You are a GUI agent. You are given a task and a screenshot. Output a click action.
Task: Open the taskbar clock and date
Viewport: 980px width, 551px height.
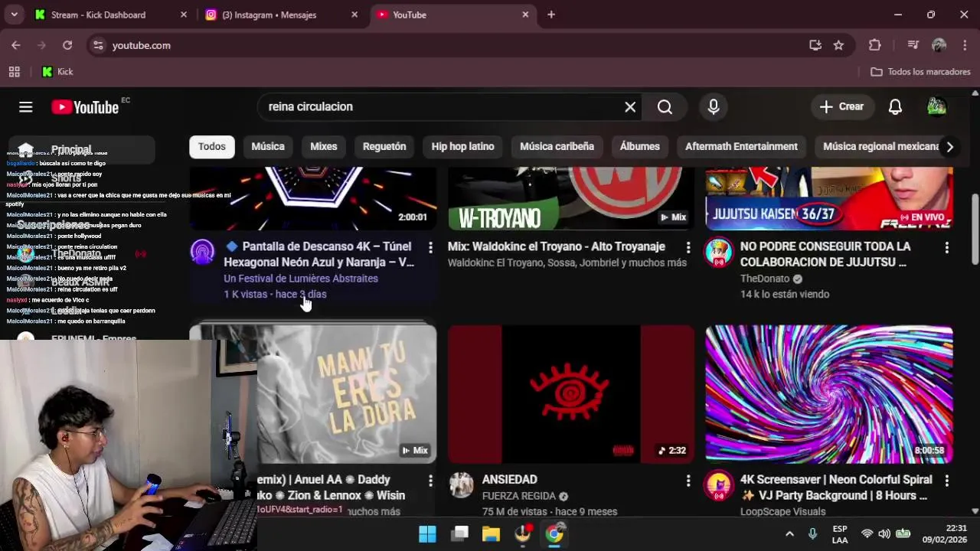[x=945, y=534]
